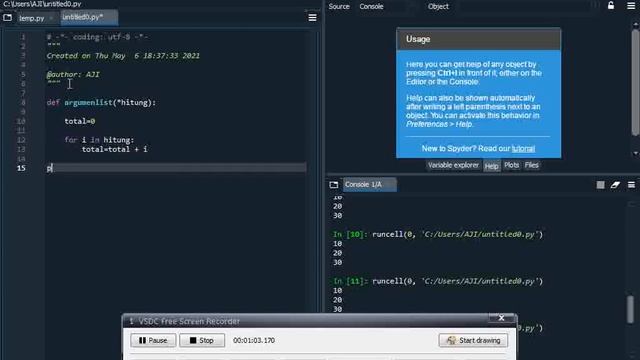The width and height of the screenshot is (640, 360).
Task: Pause the VSDC screen recording
Action: click(153, 340)
